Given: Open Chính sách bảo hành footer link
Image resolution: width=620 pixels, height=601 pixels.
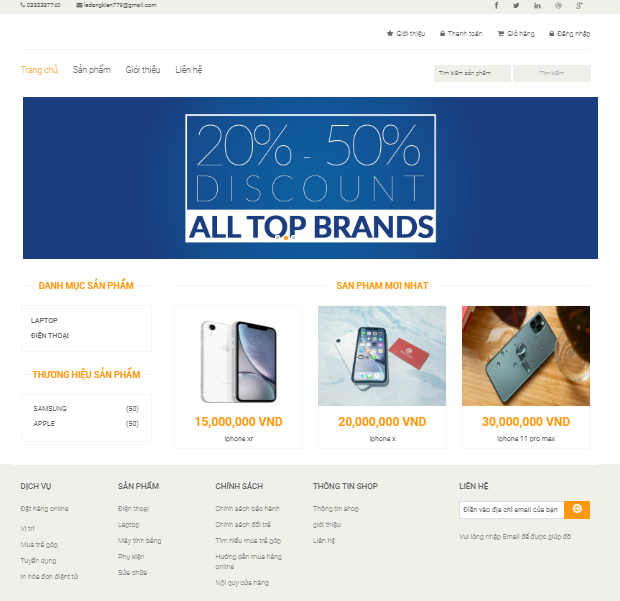Looking at the screenshot, I should 248,508.
